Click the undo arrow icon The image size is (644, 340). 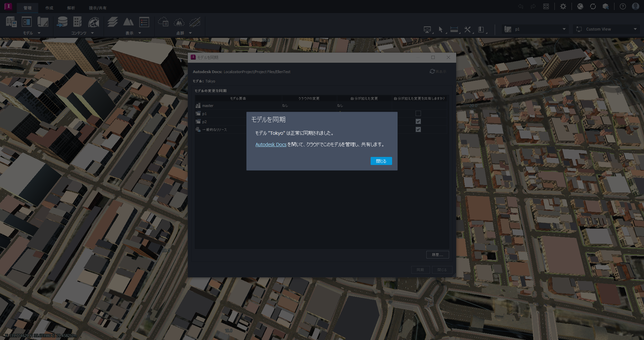[521, 6]
